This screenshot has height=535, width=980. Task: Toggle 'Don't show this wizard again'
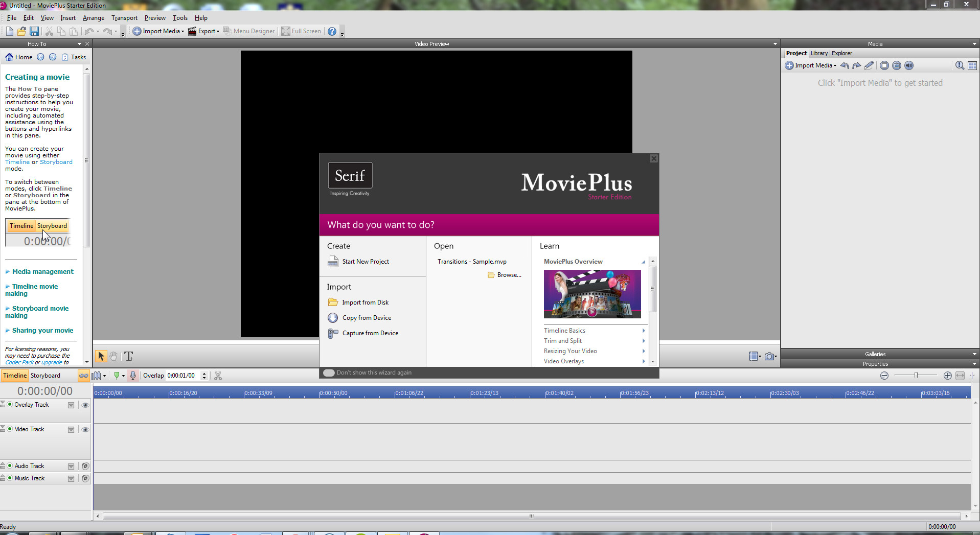[329, 373]
